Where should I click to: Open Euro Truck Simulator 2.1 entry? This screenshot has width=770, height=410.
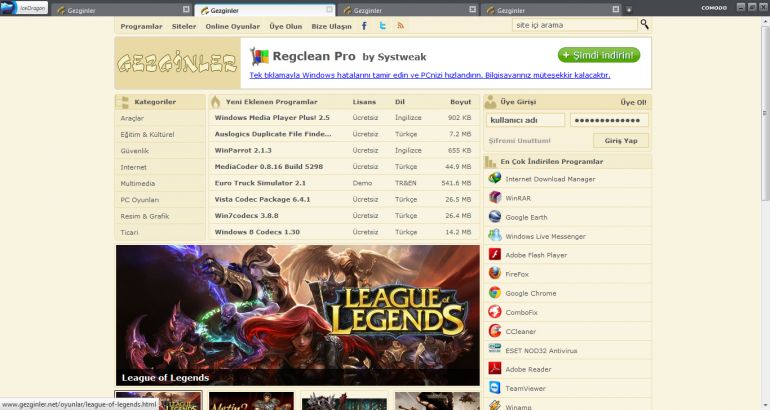pyautogui.click(x=260, y=183)
